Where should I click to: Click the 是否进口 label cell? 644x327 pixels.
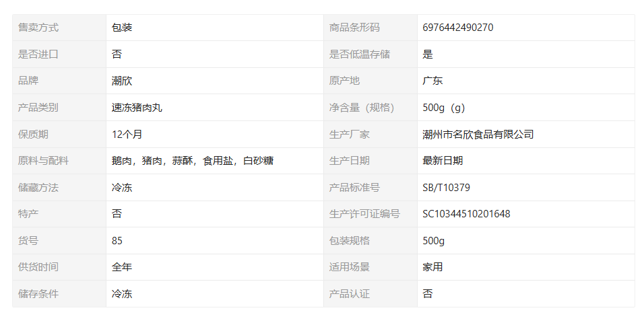tap(59, 54)
